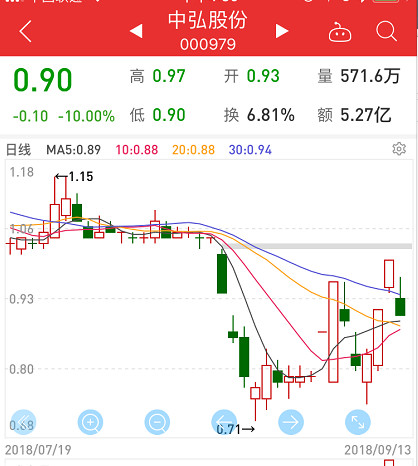Tap opening price 0.93
This screenshot has height=466, width=418.
[x=263, y=76]
